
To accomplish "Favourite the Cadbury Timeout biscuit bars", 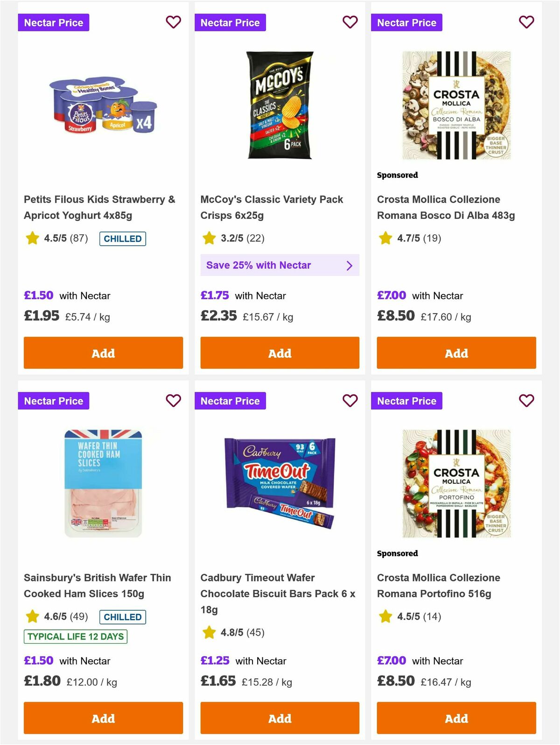I will 350,400.
